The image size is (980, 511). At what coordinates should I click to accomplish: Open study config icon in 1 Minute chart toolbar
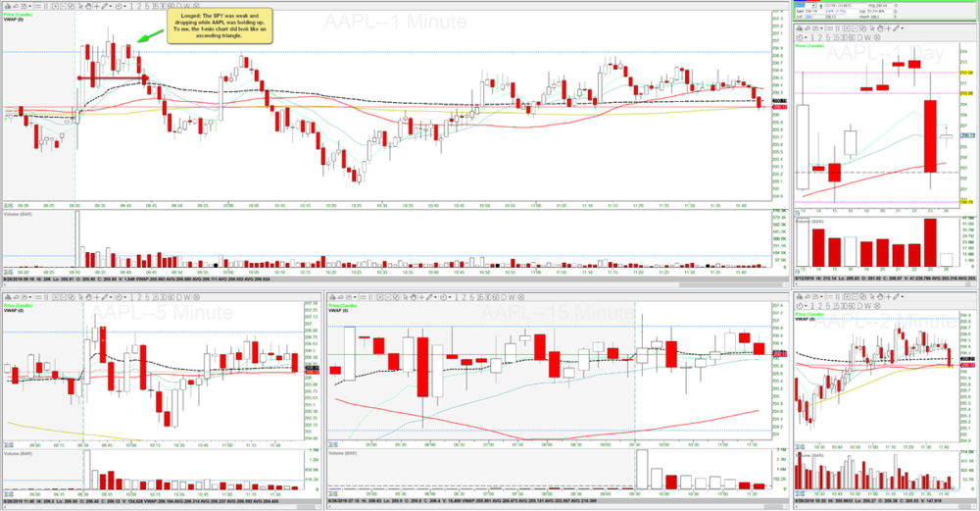[24, 6]
